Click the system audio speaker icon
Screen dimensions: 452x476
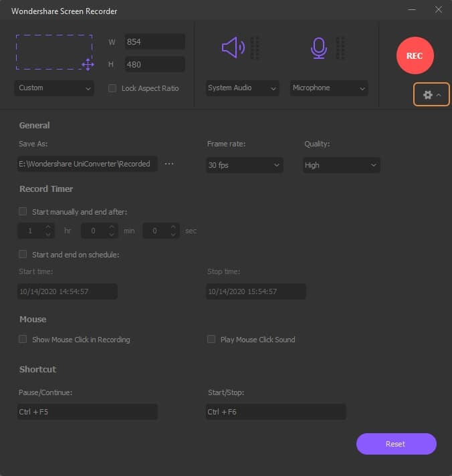[233, 47]
